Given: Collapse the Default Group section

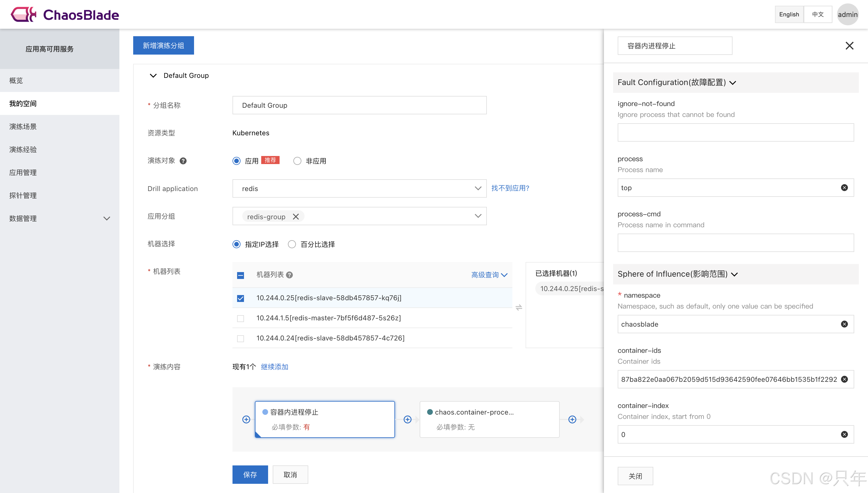Looking at the screenshot, I should tap(153, 76).
